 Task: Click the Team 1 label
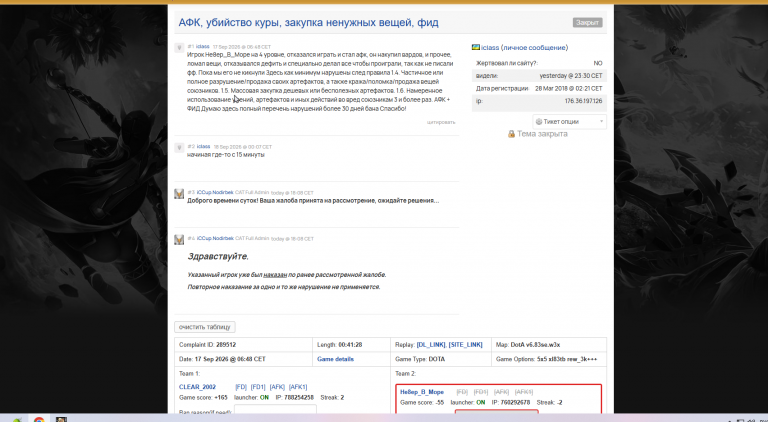190,373
